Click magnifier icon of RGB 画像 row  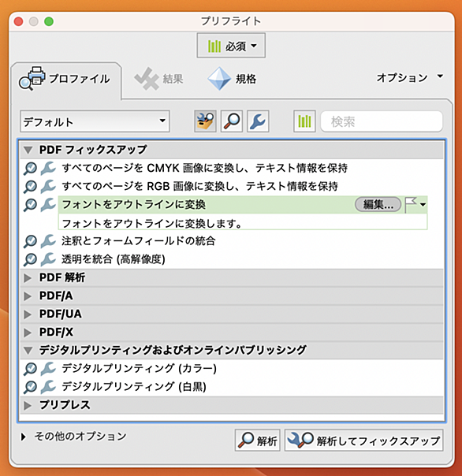click(31, 187)
